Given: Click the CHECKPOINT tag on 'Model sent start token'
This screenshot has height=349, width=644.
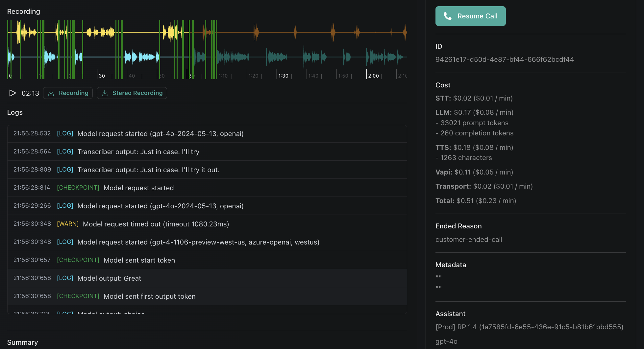Looking at the screenshot, I should [x=78, y=260].
